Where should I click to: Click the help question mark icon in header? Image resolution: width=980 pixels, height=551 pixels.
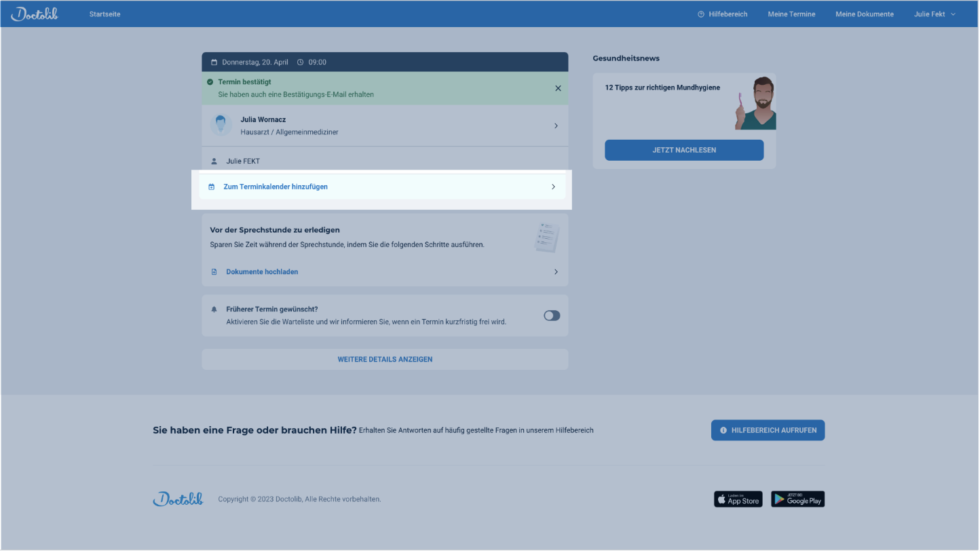pos(701,14)
